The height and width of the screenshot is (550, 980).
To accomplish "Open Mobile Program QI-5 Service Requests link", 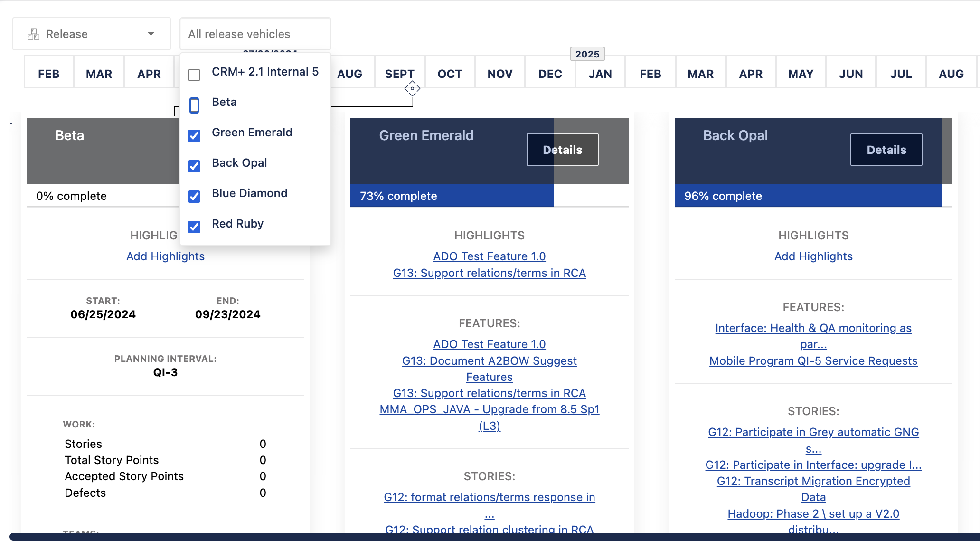I will coord(813,361).
